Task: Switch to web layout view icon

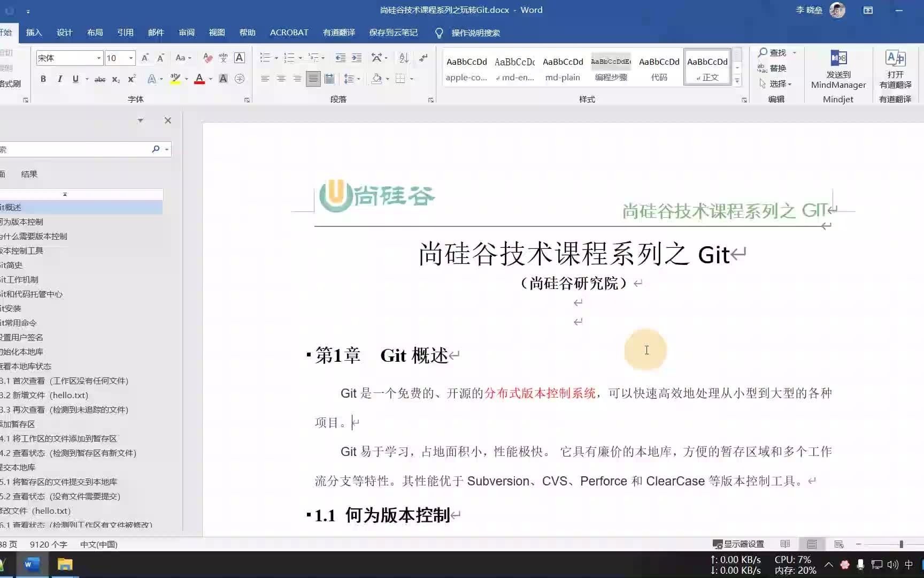Action: pos(839,544)
